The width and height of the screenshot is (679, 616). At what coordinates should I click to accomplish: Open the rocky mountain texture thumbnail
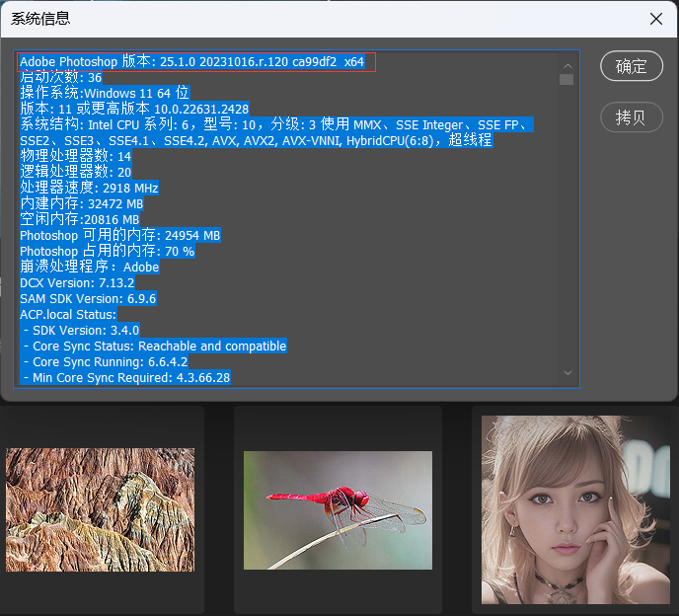100,509
